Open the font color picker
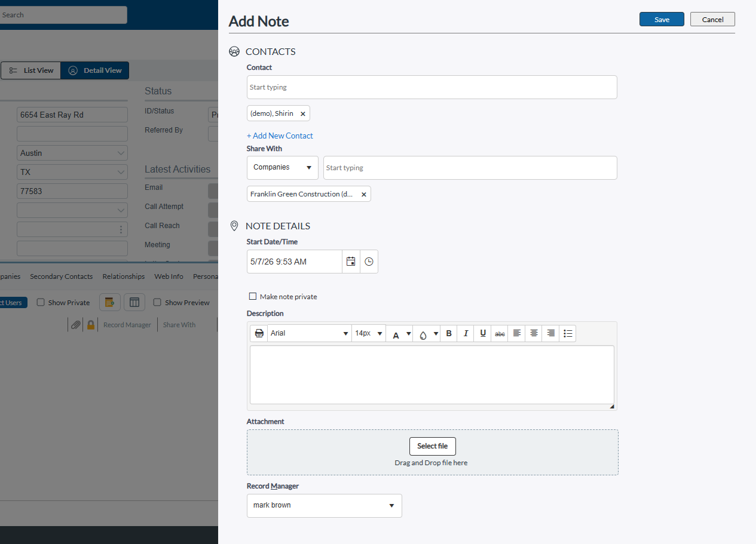 tap(400, 334)
